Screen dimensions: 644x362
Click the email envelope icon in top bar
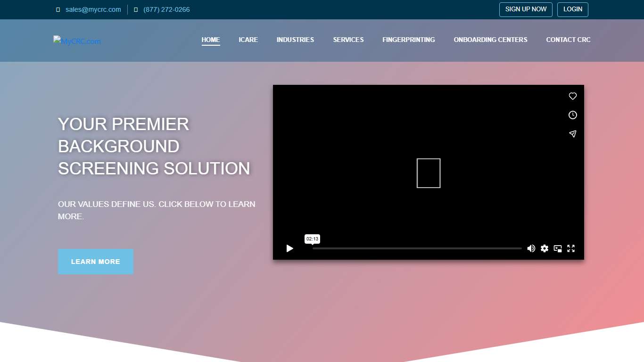pos(58,9)
